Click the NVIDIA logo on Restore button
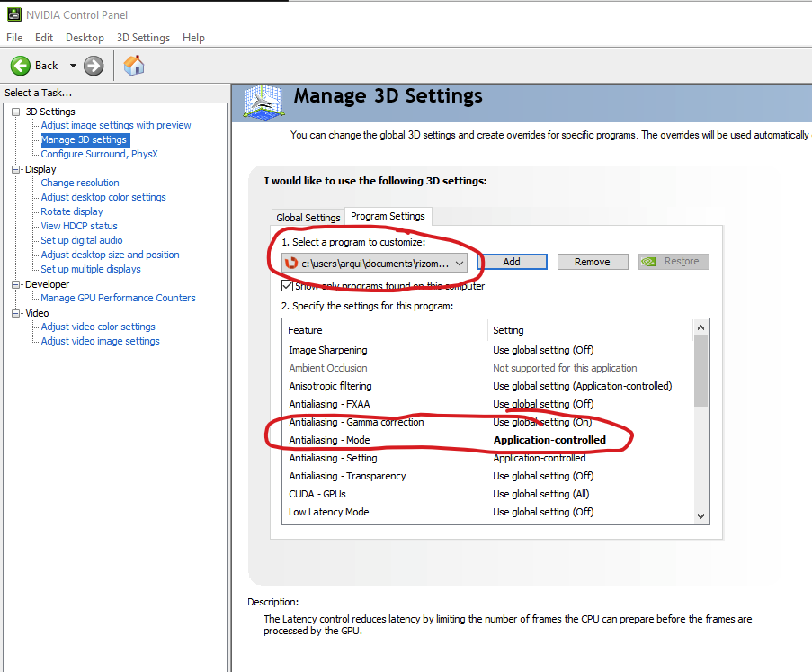This screenshot has width=812, height=672. [x=649, y=262]
